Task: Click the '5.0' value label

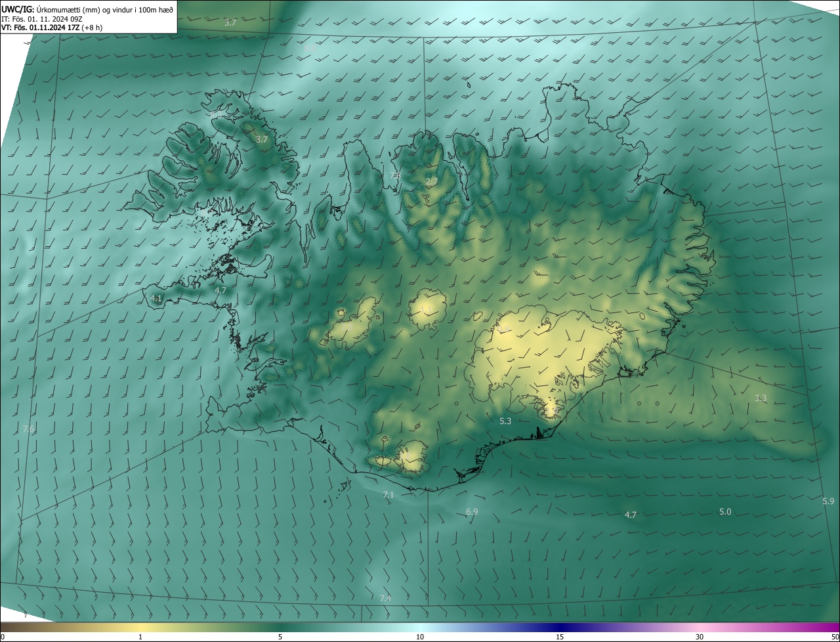Action: point(725,511)
